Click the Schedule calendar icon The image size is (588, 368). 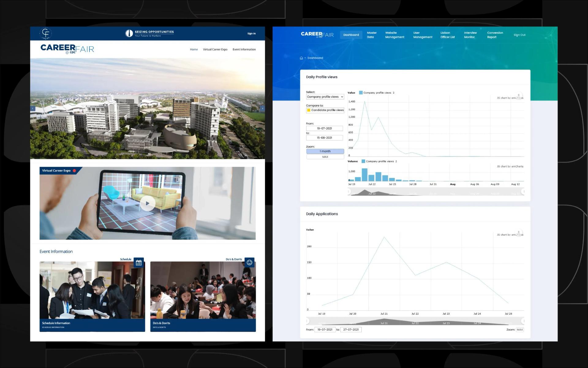click(139, 263)
